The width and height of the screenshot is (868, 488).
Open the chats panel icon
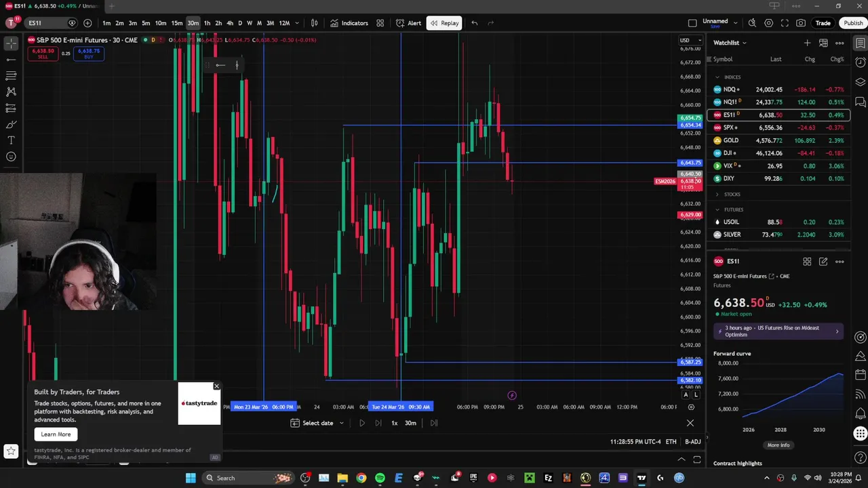[860, 102]
